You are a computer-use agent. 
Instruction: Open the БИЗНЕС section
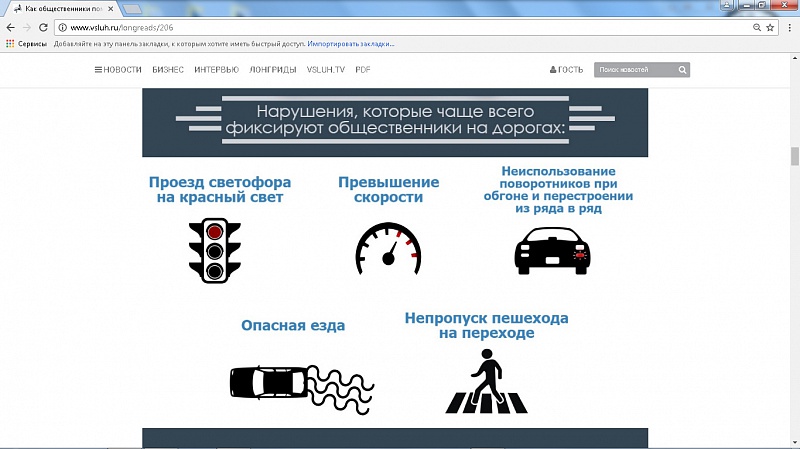(x=168, y=70)
